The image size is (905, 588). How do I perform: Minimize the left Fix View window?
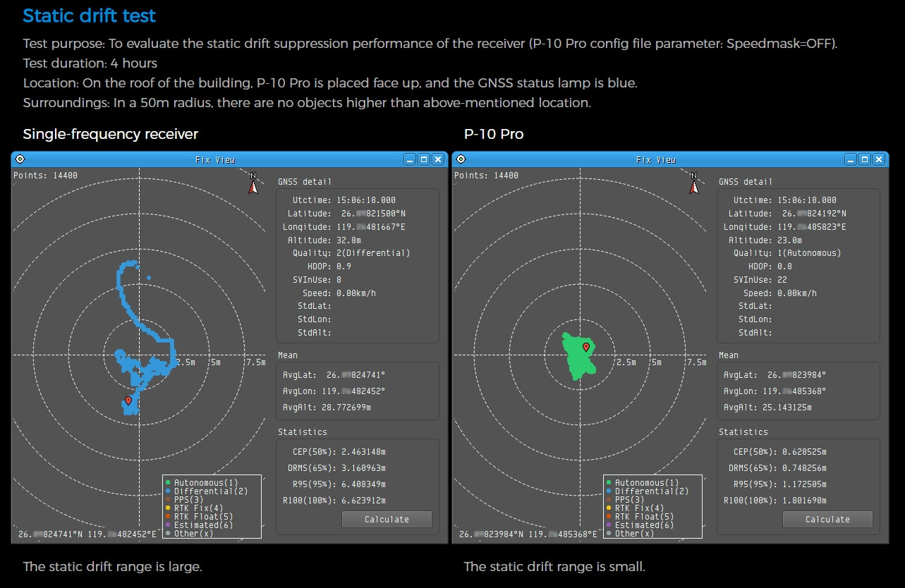point(410,160)
